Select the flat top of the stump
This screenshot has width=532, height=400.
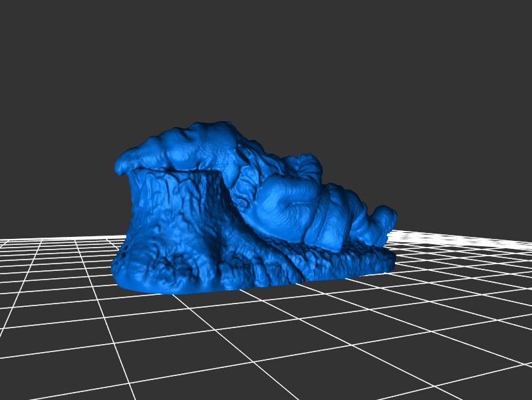(x=174, y=172)
